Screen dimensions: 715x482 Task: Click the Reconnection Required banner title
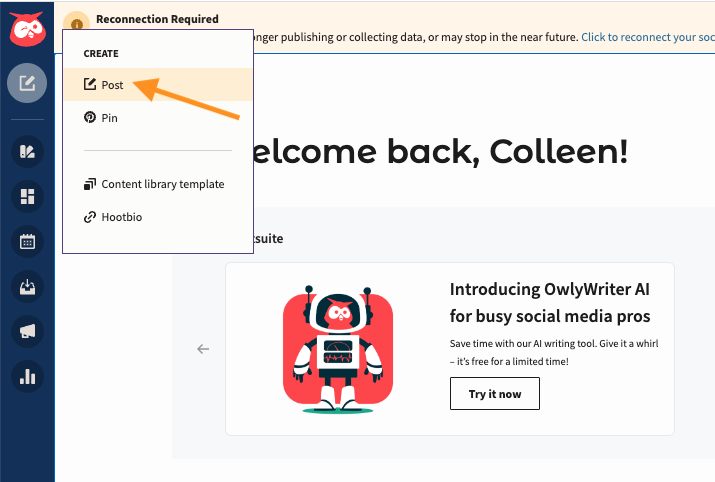(157, 19)
